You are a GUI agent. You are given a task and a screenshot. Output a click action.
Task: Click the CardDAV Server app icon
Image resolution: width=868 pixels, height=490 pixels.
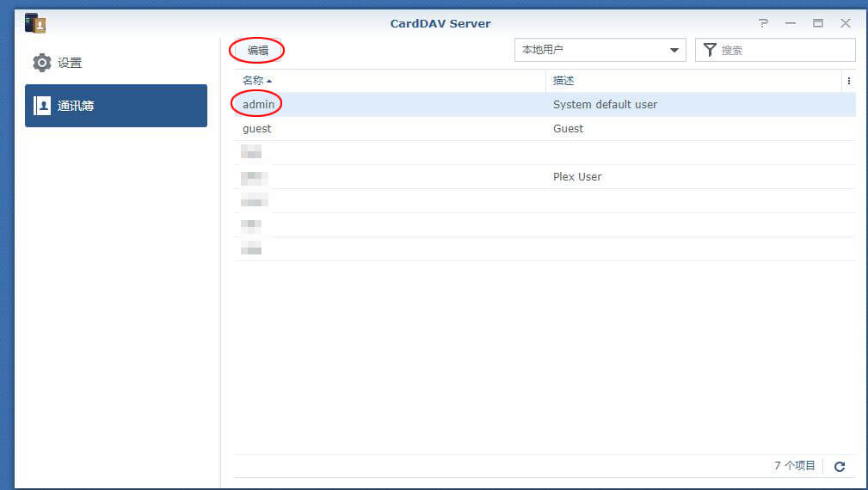click(x=35, y=23)
